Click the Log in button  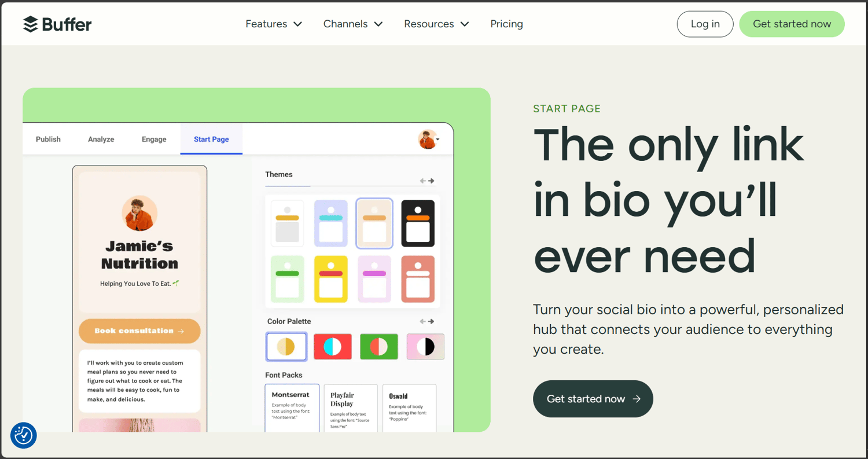705,24
